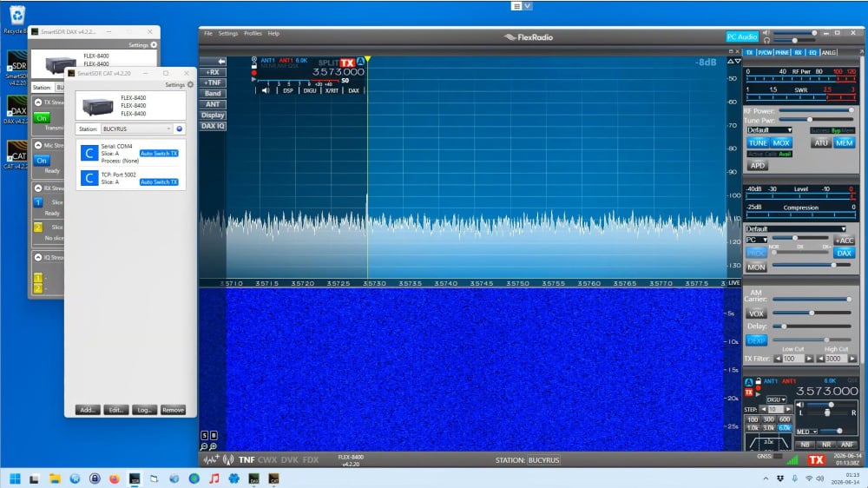Open the MED AGC mode dropdown

(x=806, y=432)
